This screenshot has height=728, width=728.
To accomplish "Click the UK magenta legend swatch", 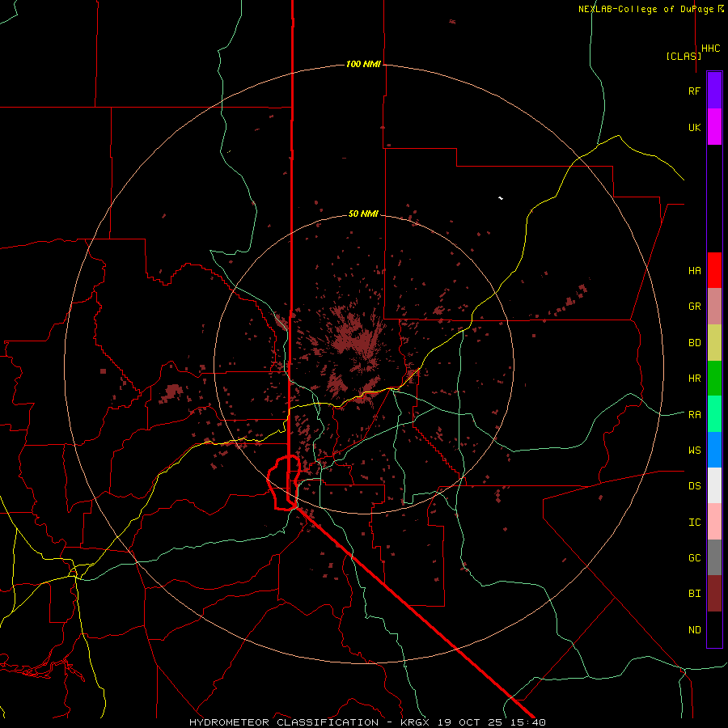I will [x=714, y=127].
